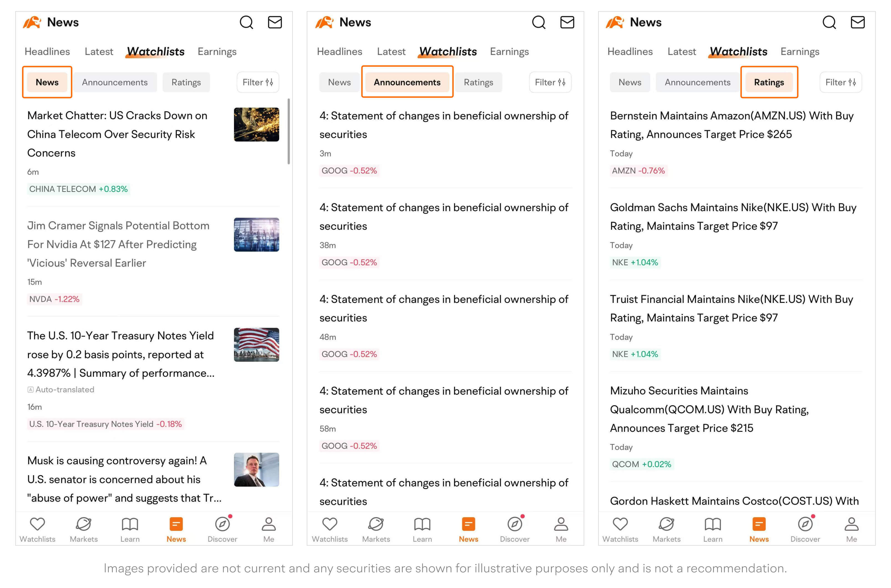Open mail inbox icon in middle screen
This screenshot has width=891, height=588.
point(567,22)
